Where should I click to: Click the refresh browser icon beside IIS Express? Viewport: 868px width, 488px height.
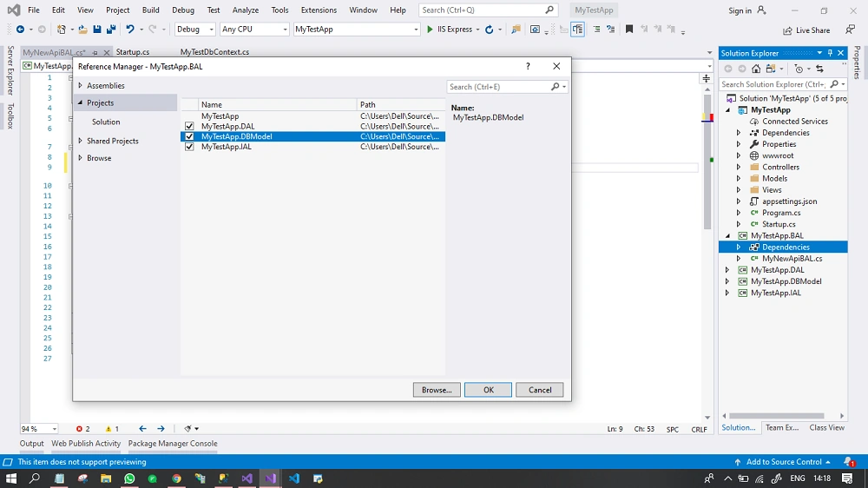pos(490,30)
